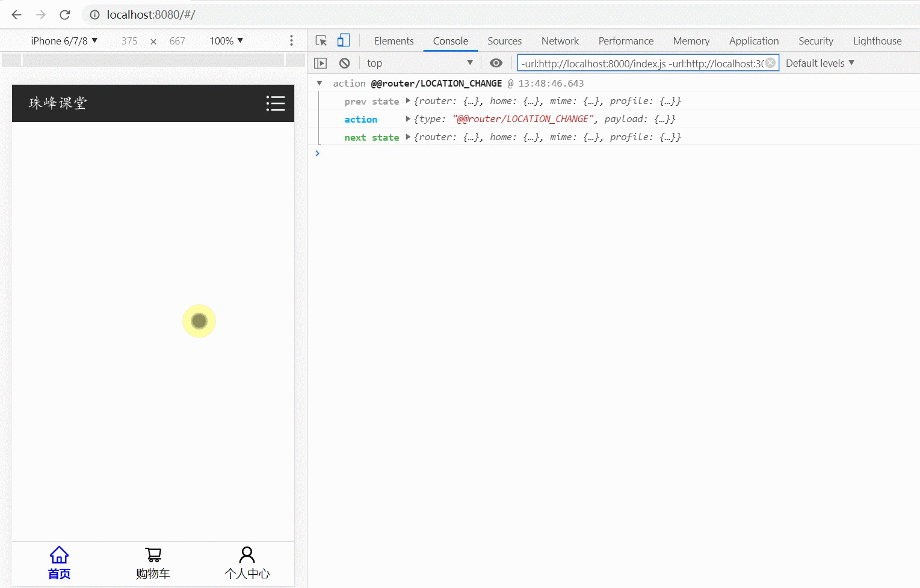Open the Default levels dropdown
920x588 pixels.
tap(820, 63)
